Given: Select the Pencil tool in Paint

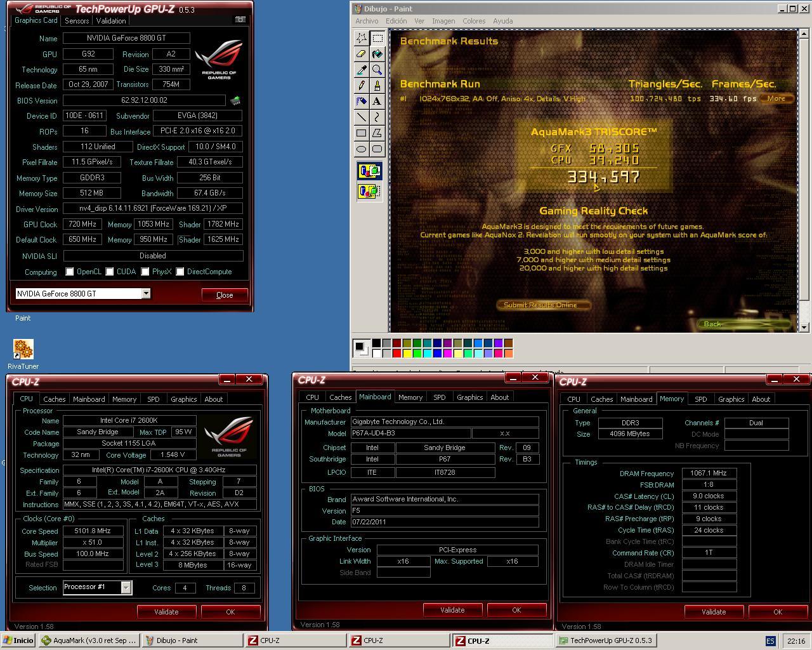Looking at the screenshot, I should pos(361,86).
